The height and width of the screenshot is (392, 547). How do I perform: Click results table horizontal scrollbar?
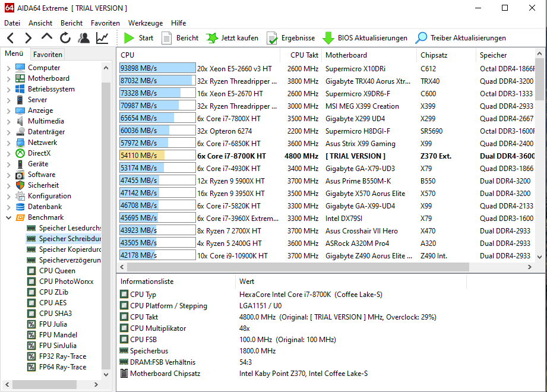click(x=298, y=267)
